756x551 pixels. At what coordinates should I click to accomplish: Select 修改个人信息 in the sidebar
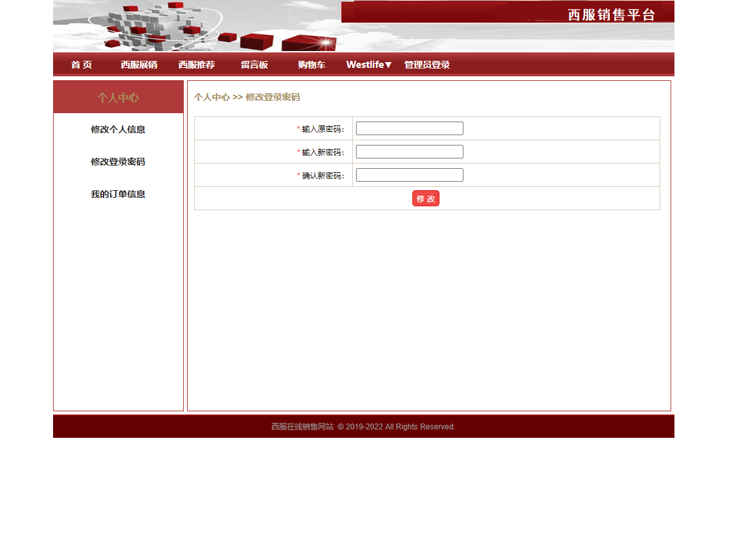tap(117, 129)
